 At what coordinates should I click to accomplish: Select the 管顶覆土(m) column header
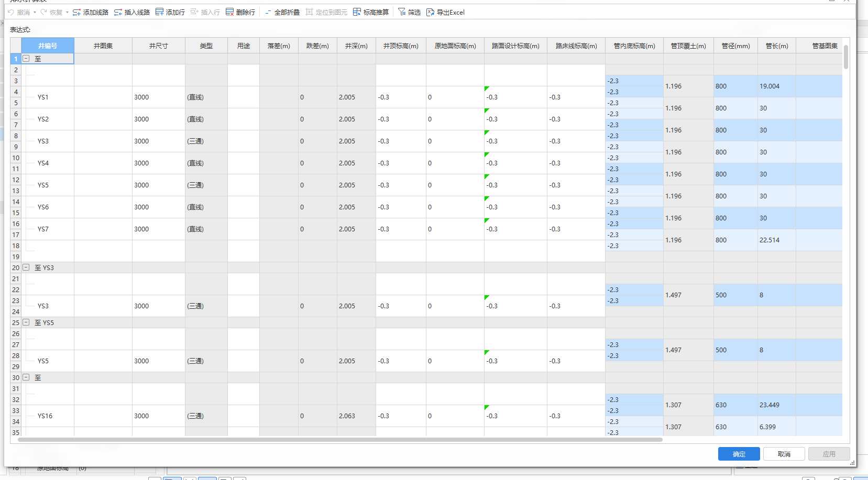[688, 46]
